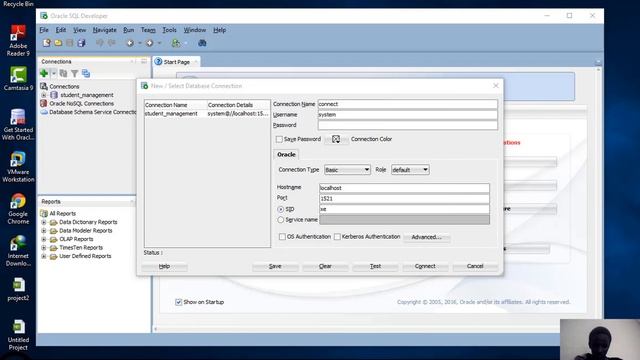Open the Connection Color picker
640x360 pixels.
click(x=336, y=139)
